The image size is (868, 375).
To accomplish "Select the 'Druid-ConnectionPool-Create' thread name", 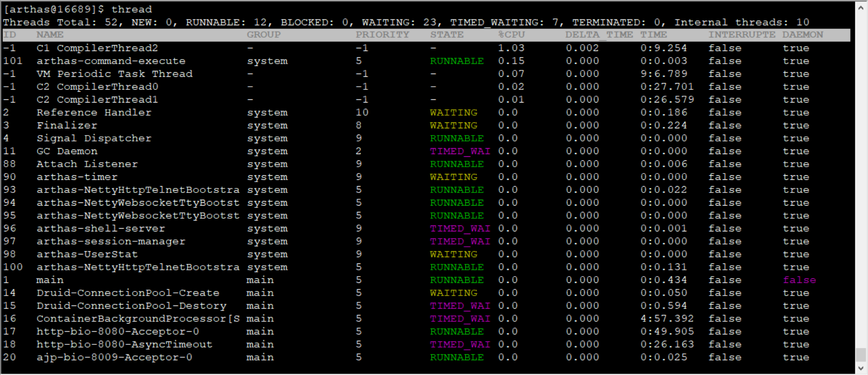I will (x=128, y=293).
